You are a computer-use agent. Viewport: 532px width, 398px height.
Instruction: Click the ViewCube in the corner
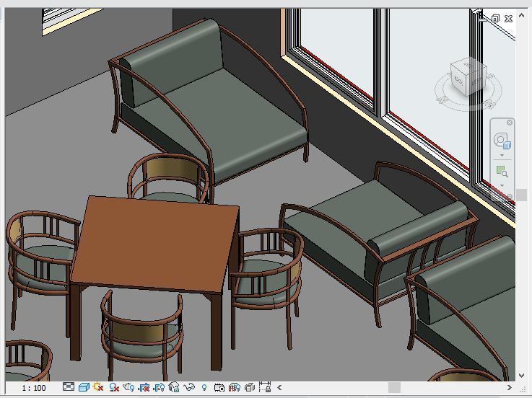pyautogui.click(x=467, y=77)
